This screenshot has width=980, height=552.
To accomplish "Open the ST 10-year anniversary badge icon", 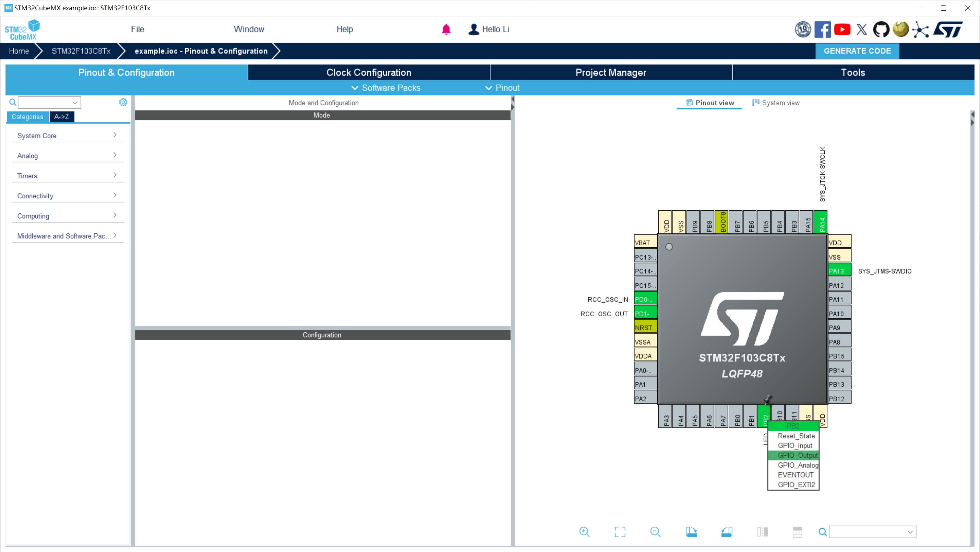I will point(803,29).
